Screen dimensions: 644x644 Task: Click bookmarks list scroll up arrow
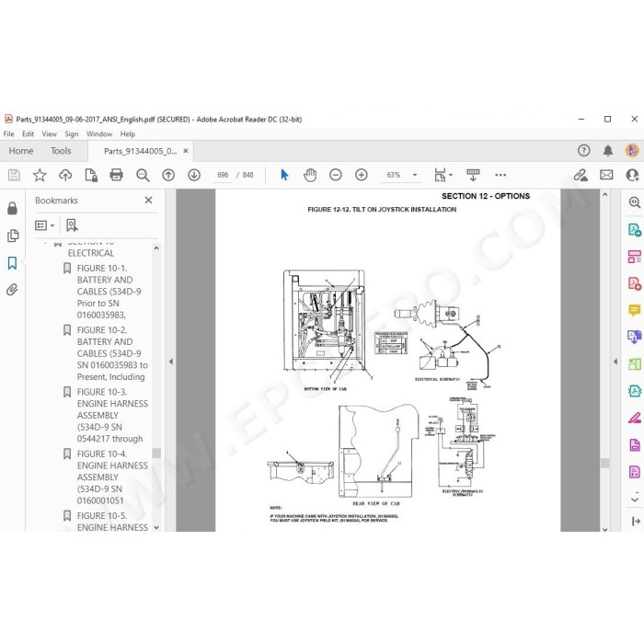point(156,248)
